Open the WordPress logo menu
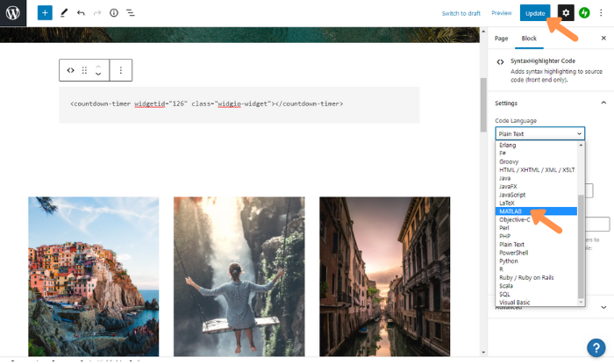Viewport: 614px width, 364px height. (x=13, y=13)
